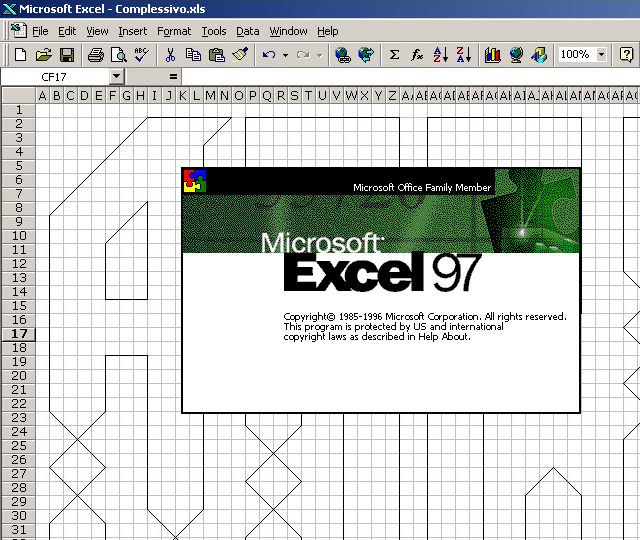Click the Excel X icon in title bar

coord(9,9)
